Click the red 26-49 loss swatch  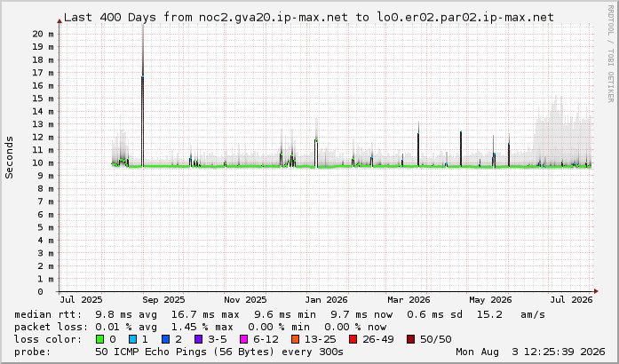click(x=353, y=339)
